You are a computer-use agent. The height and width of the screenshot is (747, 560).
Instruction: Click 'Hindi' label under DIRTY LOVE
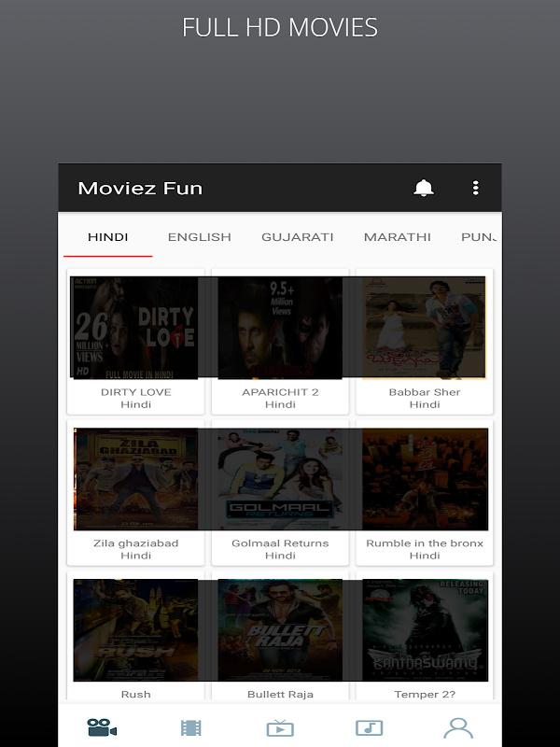click(x=135, y=404)
